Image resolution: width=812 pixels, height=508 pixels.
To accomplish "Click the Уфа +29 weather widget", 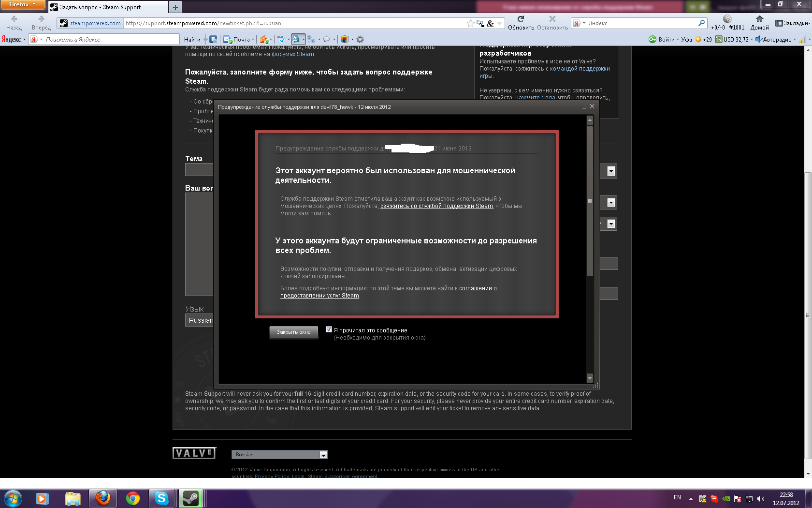I will [x=696, y=40].
